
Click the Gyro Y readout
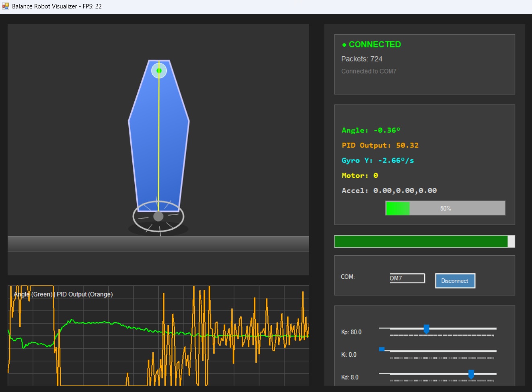tap(378, 160)
